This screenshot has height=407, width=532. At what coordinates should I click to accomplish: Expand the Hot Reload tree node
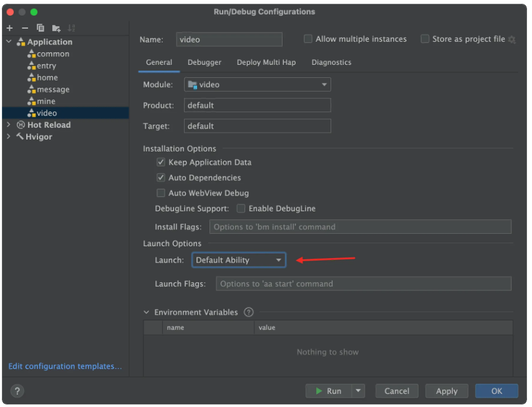click(9, 125)
